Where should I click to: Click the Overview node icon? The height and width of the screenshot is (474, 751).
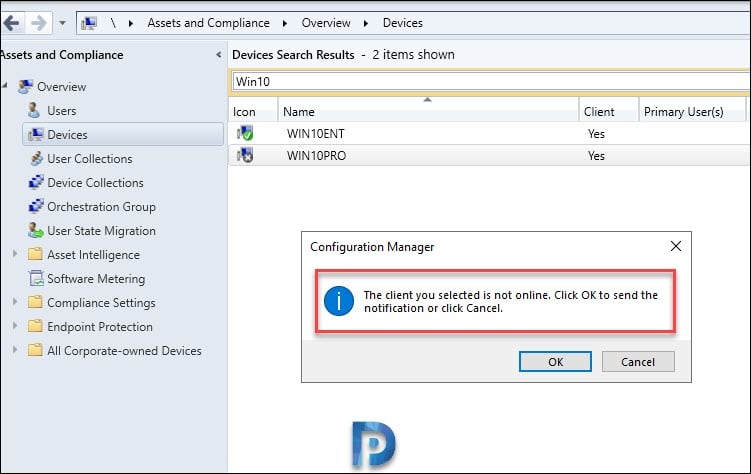coord(25,87)
